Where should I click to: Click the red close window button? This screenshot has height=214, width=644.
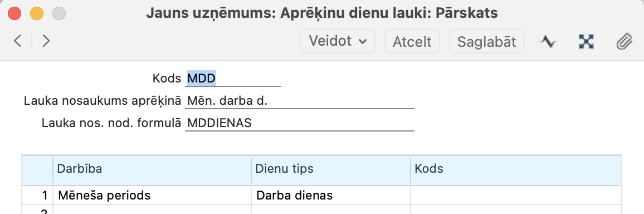(15, 13)
